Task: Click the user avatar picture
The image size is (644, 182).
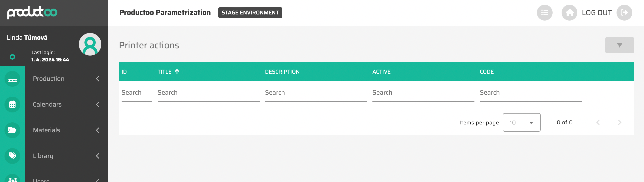Action: pyautogui.click(x=90, y=44)
